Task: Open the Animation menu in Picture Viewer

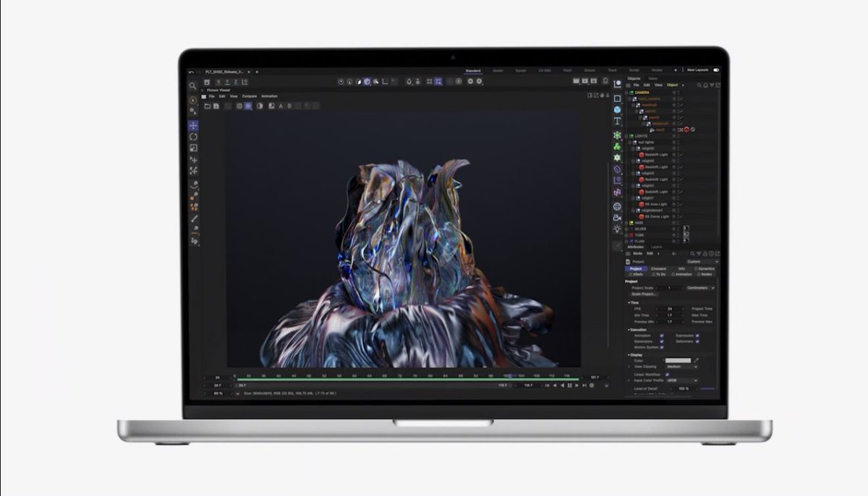Action: click(x=269, y=96)
